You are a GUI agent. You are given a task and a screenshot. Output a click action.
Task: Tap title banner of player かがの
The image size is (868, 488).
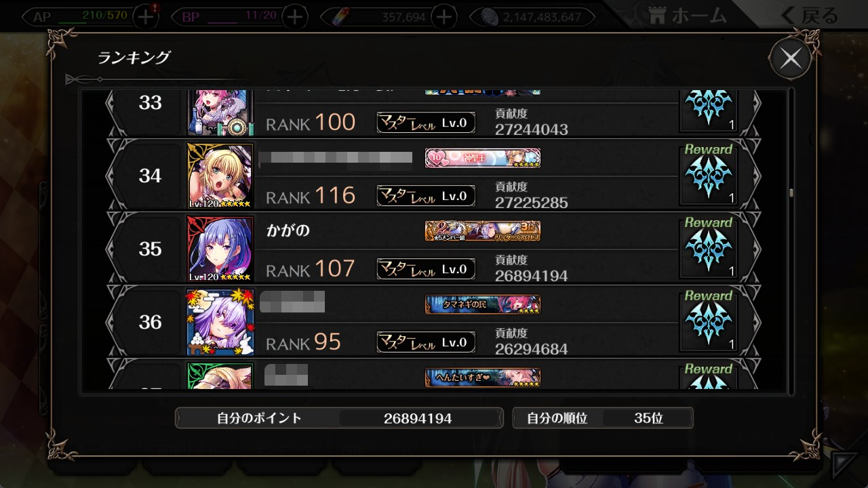point(483,231)
